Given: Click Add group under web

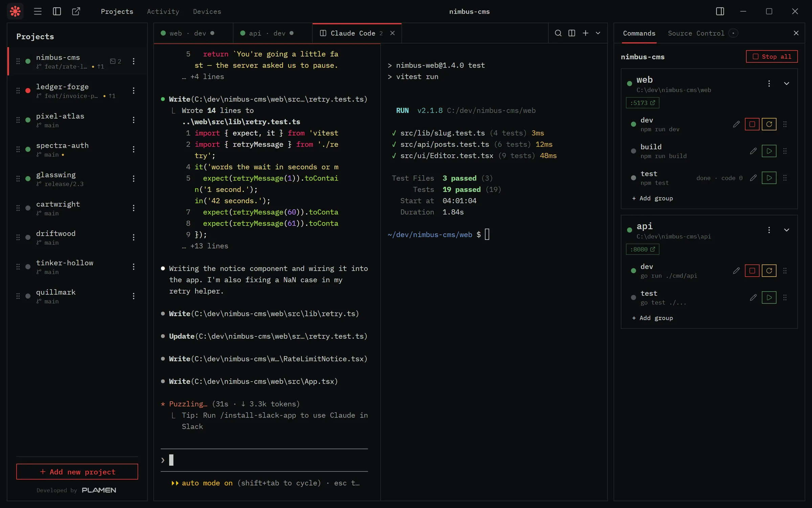Looking at the screenshot, I should point(652,198).
